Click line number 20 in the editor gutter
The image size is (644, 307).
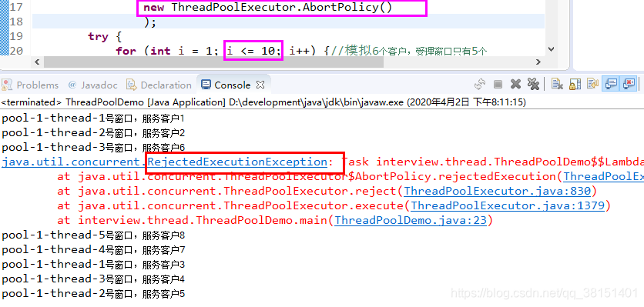click(15, 51)
